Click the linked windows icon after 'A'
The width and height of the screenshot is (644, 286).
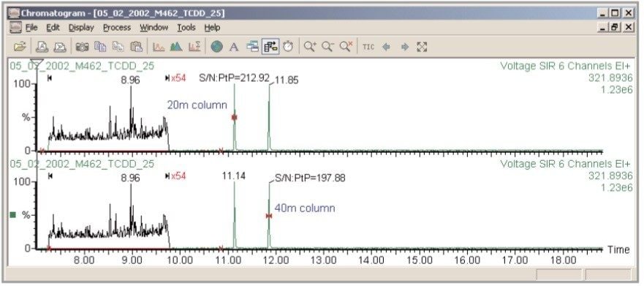tap(252, 47)
